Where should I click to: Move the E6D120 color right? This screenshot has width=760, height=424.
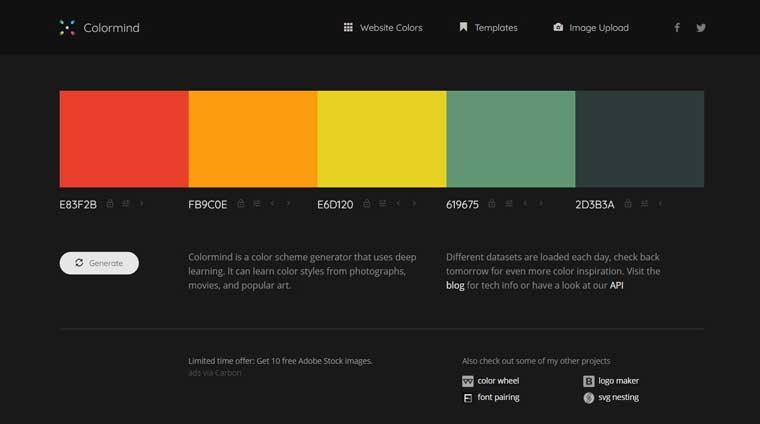[415, 204]
